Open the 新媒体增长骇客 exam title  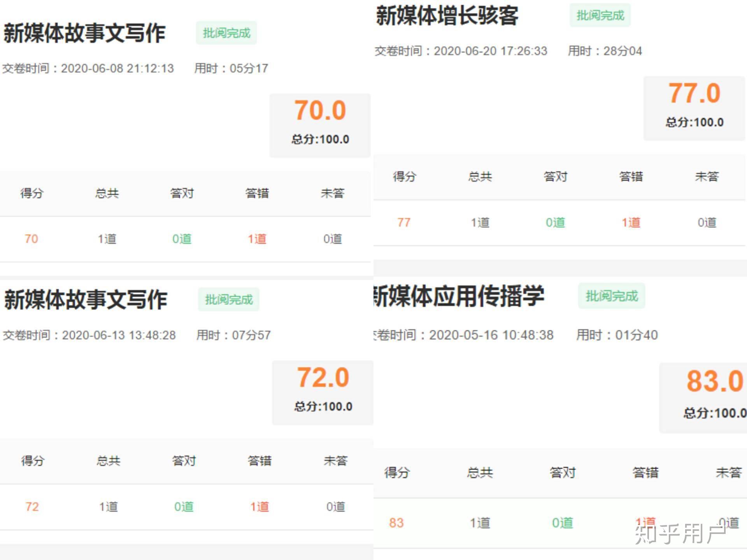coord(447,16)
